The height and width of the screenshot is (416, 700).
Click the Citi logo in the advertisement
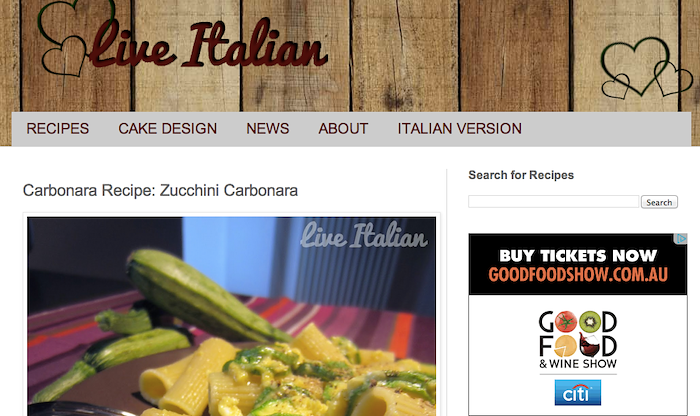point(578,393)
